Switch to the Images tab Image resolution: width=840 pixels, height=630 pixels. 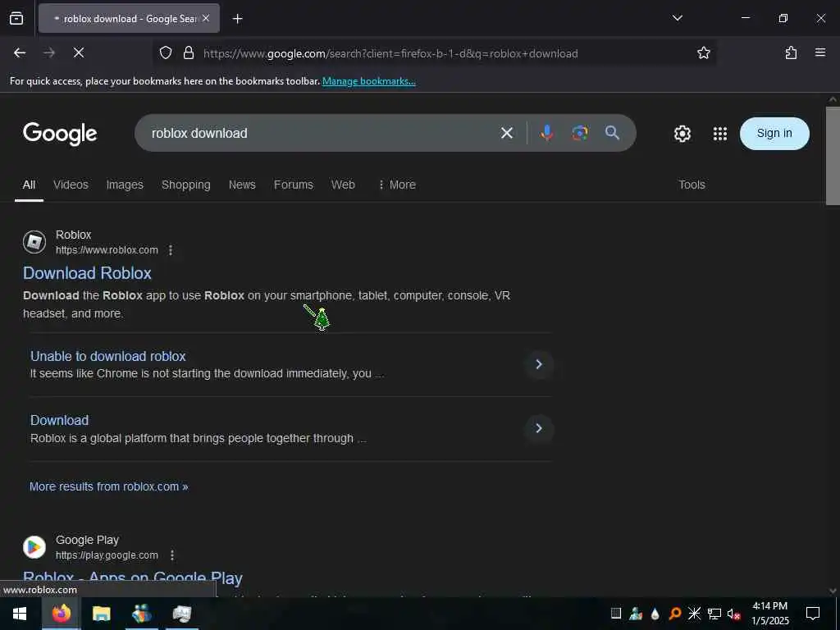[125, 185]
